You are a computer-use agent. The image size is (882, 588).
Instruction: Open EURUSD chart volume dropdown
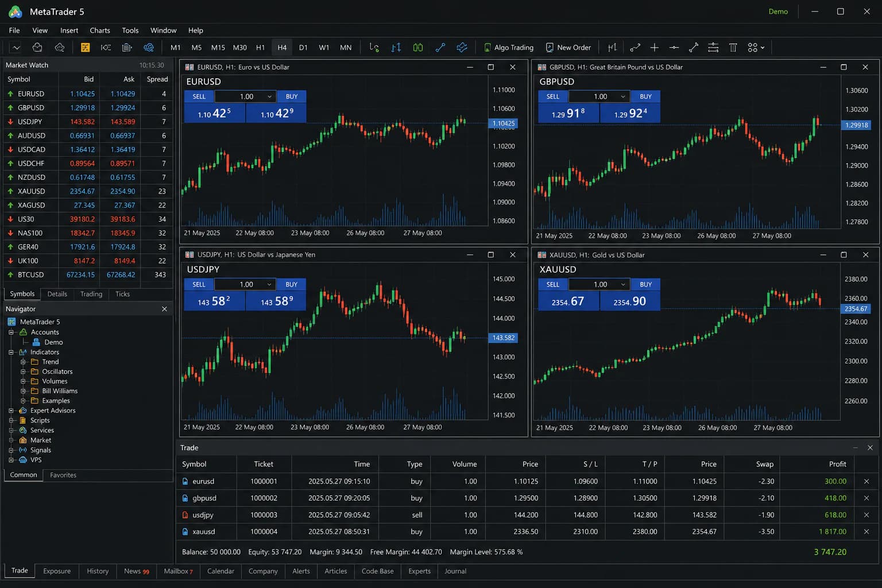click(269, 96)
